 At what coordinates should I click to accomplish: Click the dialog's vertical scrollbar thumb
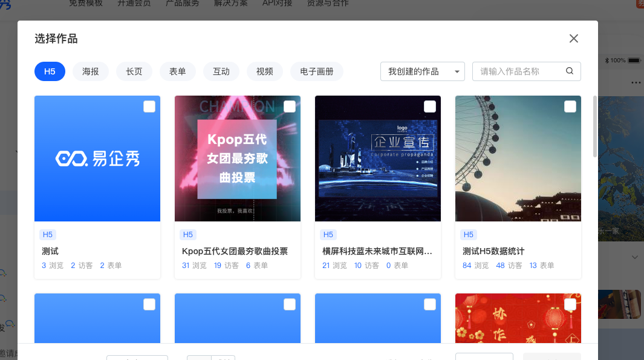(x=594, y=126)
